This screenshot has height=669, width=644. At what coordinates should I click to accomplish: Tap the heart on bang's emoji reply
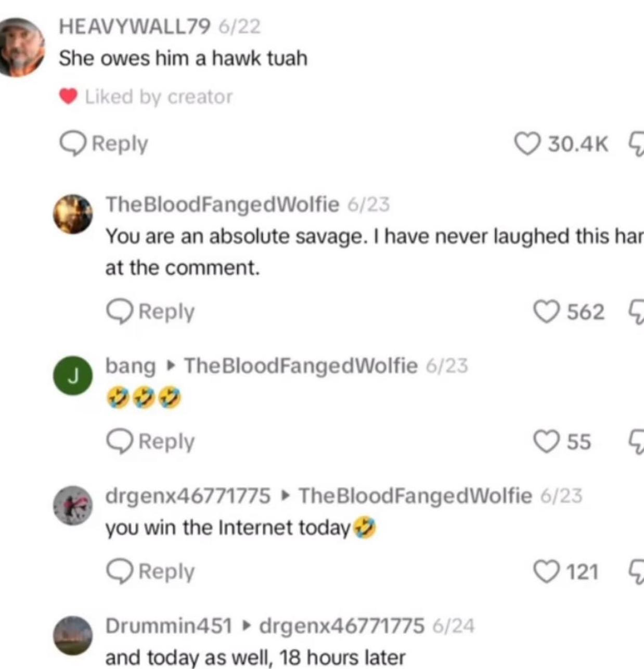click(546, 442)
